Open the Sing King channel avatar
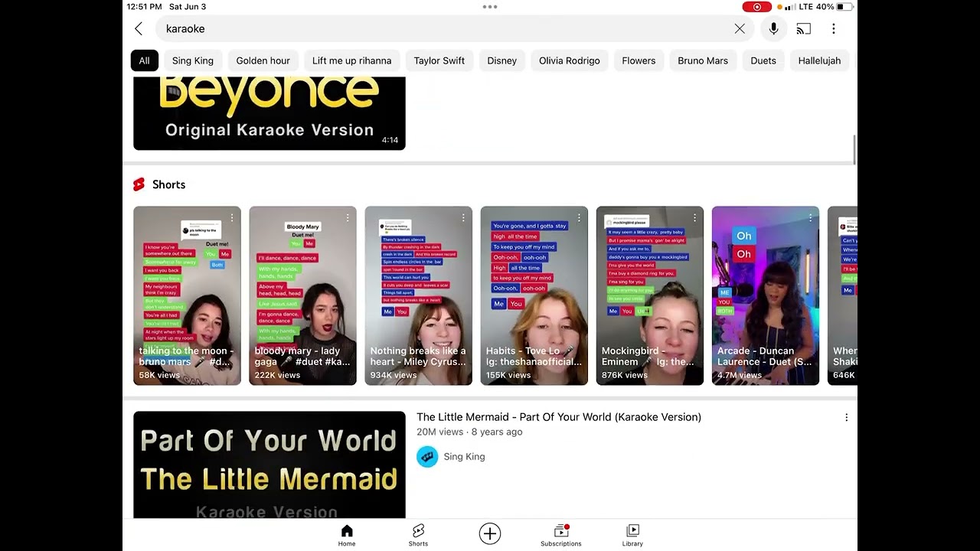 click(x=427, y=457)
